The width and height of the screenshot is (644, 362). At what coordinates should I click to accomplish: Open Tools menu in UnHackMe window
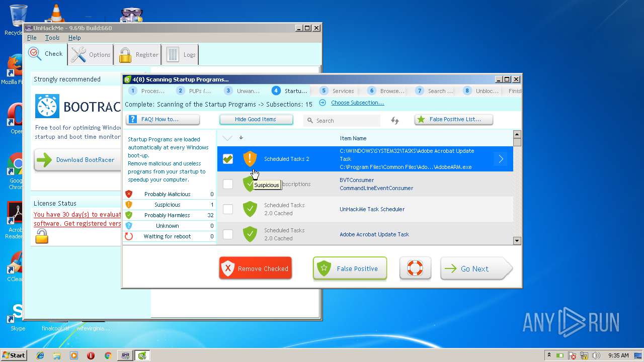click(x=52, y=38)
